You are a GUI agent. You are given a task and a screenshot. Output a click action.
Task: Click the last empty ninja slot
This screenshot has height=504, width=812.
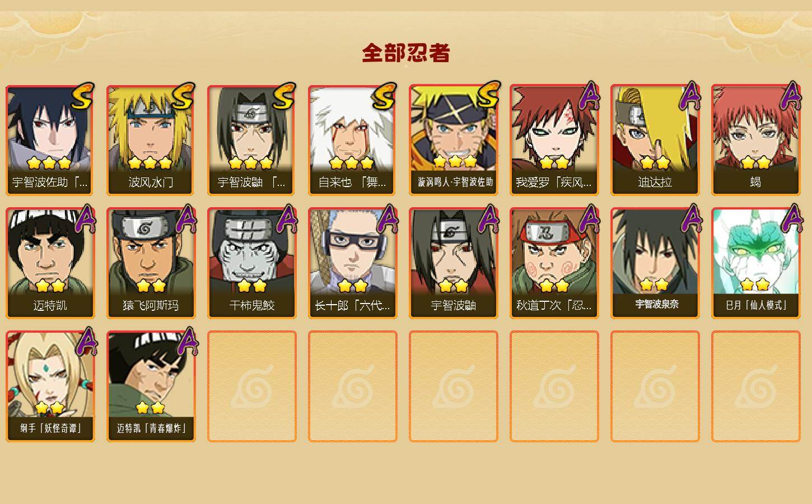point(755,386)
